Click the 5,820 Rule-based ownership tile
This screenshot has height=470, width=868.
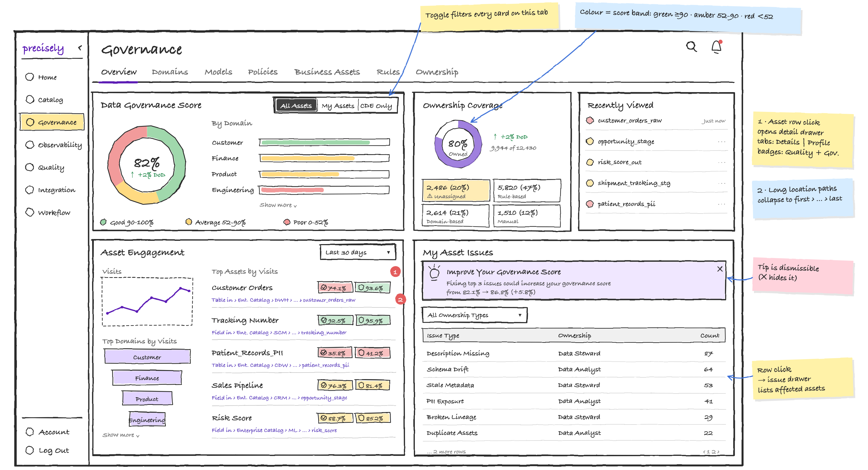(527, 191)
